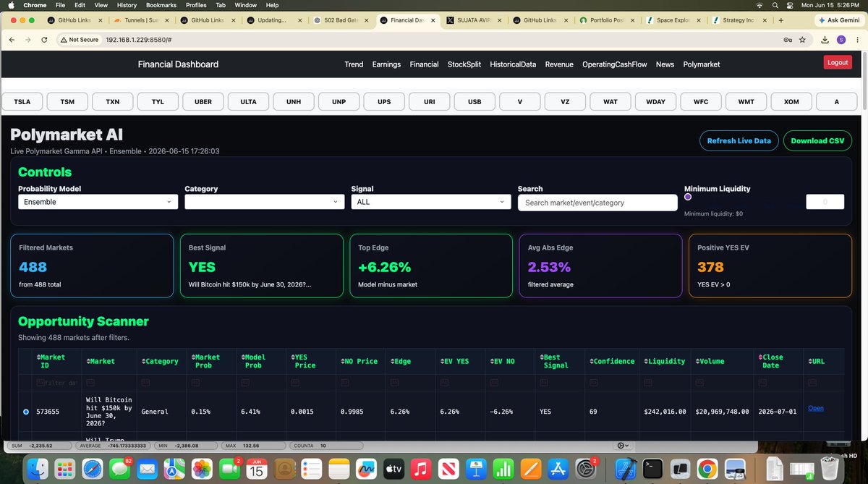Viewport: 868px width, 484px height.
Task: Select the UBER ticker button
Action: pyautogui.click(x=203, y=102)
